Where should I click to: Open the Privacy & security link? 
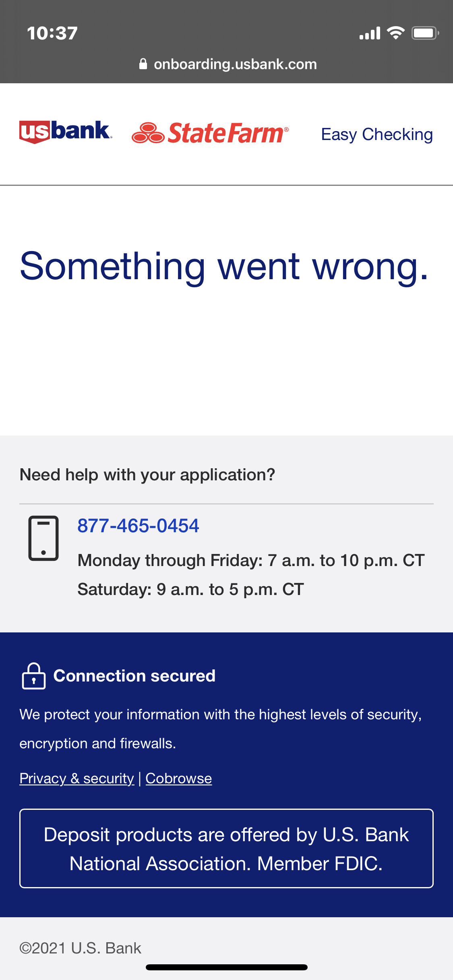pyautogui.click(x=77, y=778)
